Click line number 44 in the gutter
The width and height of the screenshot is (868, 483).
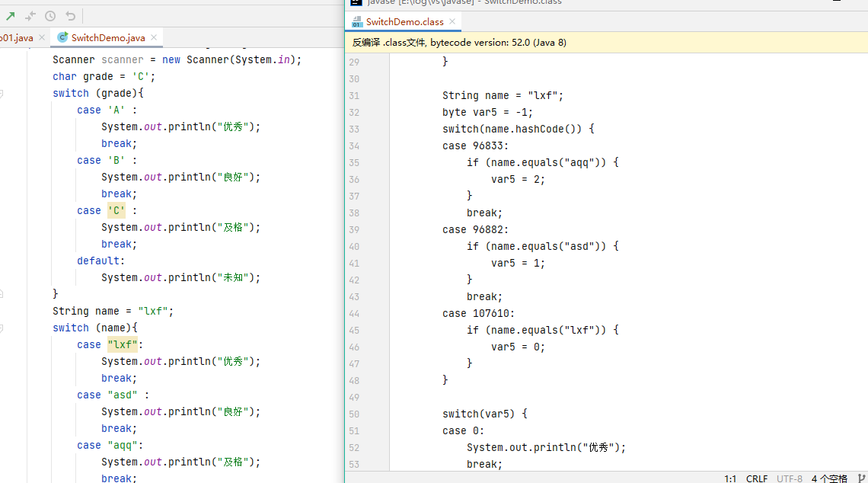point(354,314)
